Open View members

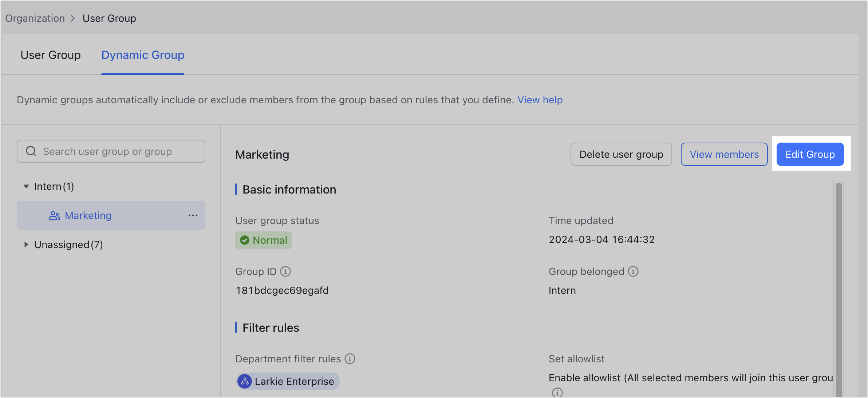pos(724,154)
